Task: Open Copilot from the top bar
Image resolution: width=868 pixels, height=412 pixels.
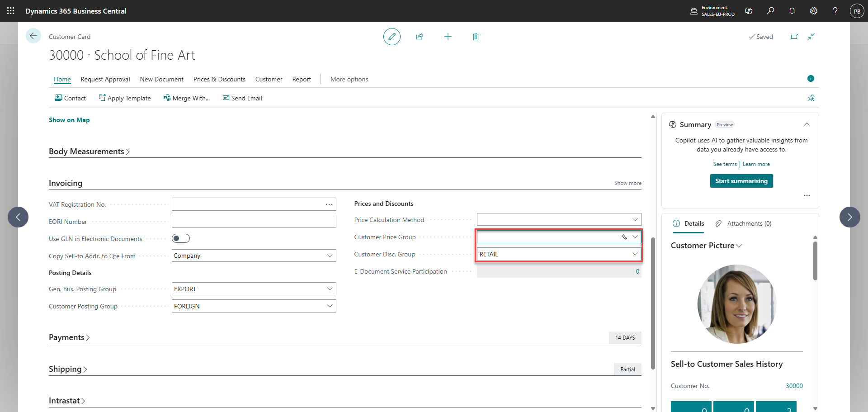Action: (x=749, y=11)
